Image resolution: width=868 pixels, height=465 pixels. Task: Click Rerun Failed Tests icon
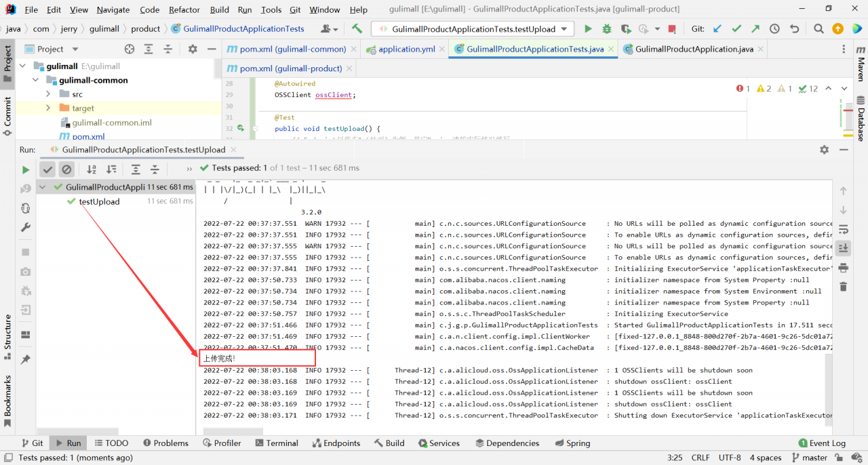coord(26,188)
